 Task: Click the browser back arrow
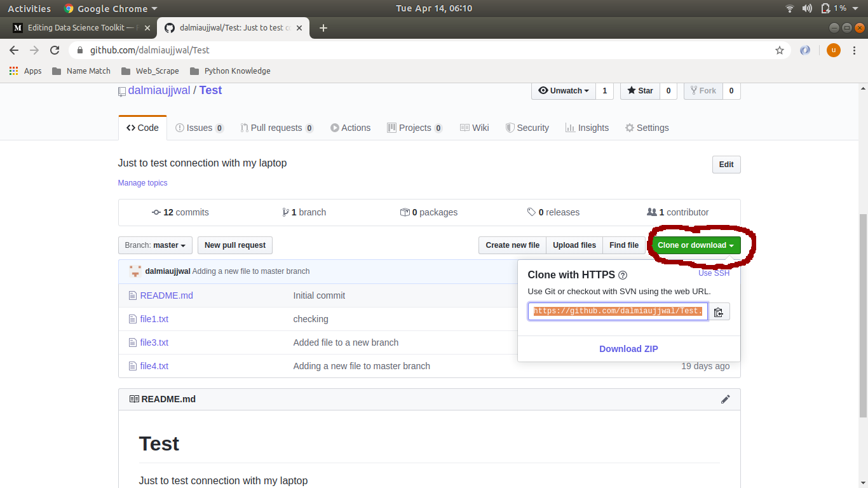tap(14, 50)
